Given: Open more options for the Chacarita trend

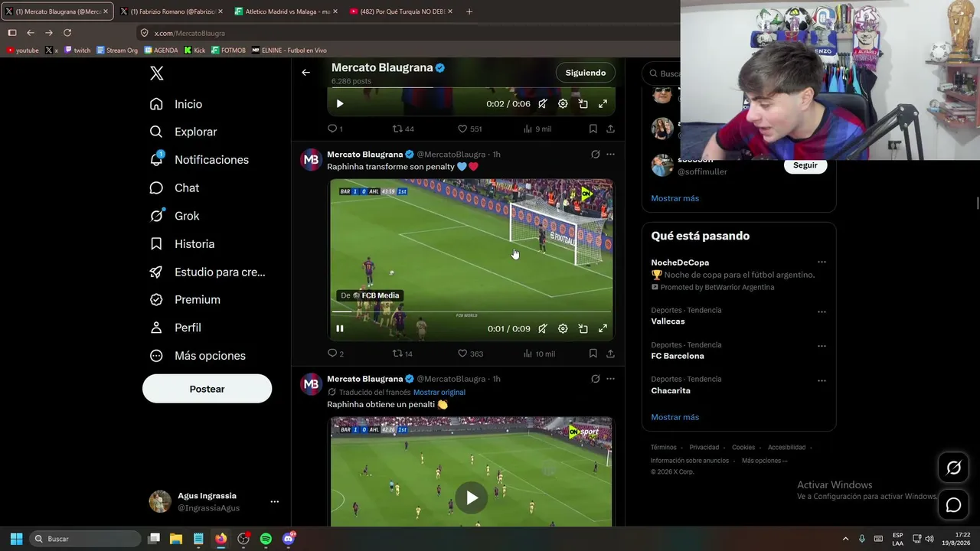Looking at the screenshot, I should click(822, 381).
